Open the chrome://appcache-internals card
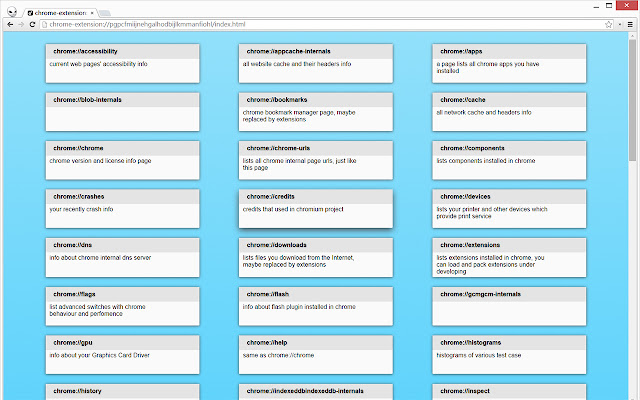640x400 pixels. (316, 63)
